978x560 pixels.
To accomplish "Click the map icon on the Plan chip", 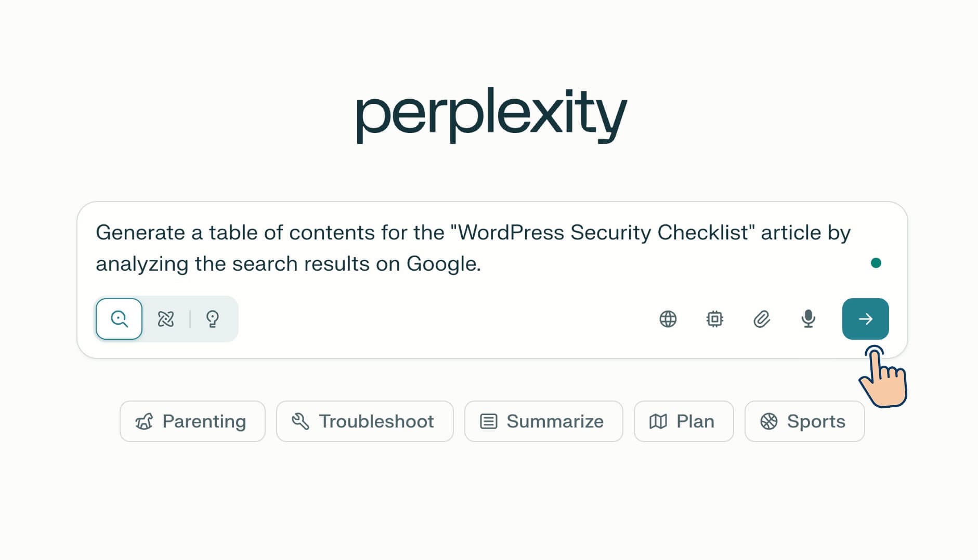I will (658, 421).
